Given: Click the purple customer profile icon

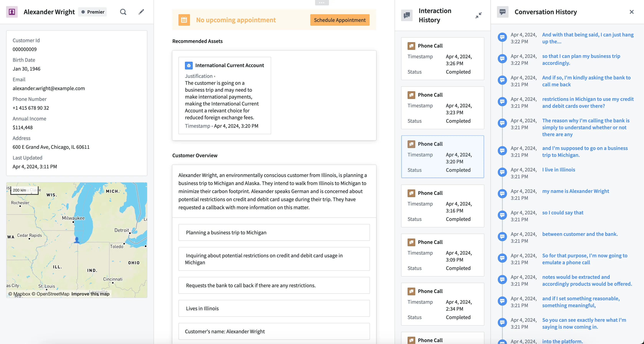Looking at the screenshot, I should click(x=12, y=12).
